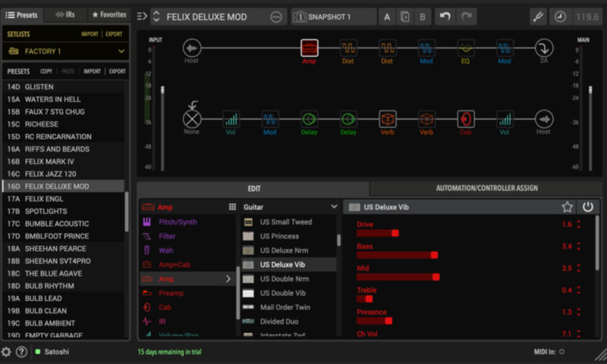This screenshot has height=364, width=607.
Task: Click the None input block on lower path
Action: [192, 119]
